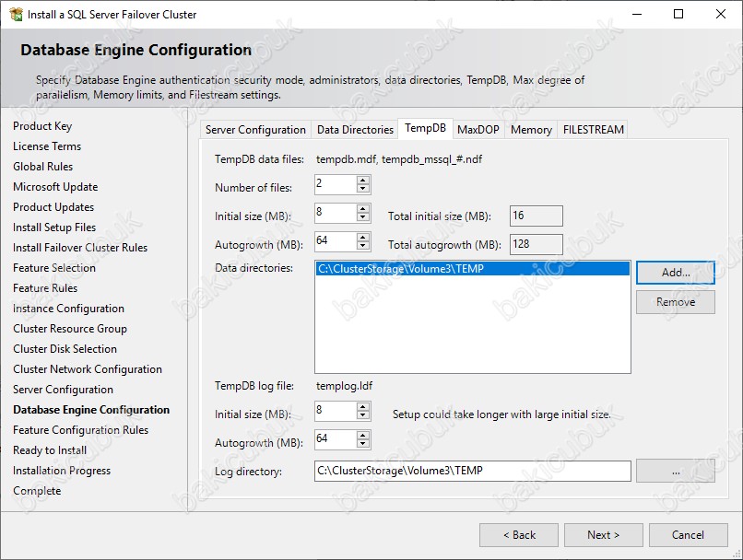Click the SQL Server setup title bar icon
The image size is (743, 560).
[x=16, y=15]
